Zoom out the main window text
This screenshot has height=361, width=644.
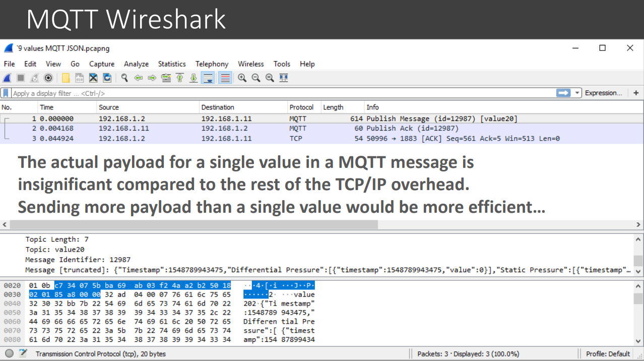pos(256,78)
